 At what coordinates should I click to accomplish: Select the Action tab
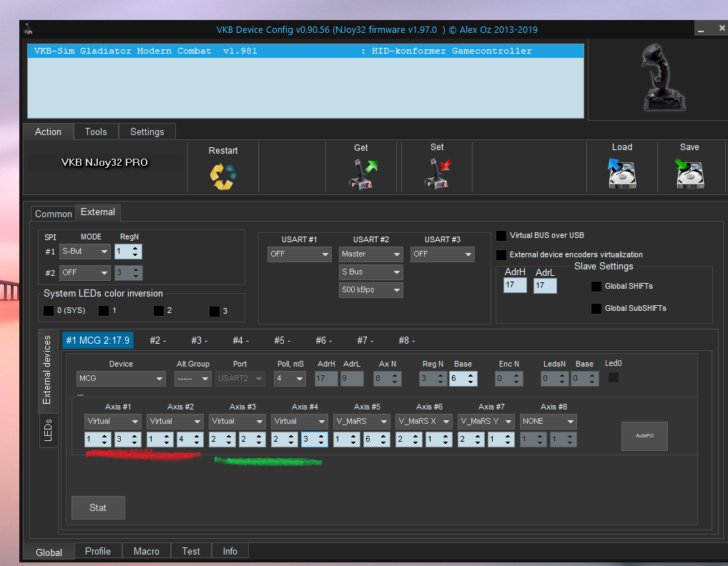point(49,131)
